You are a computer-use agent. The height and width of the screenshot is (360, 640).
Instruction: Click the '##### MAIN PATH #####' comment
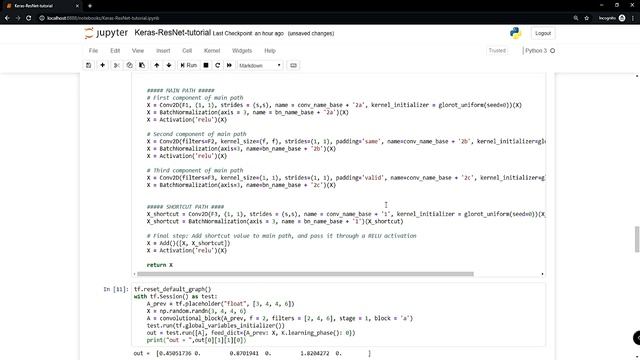click(180, 90)
